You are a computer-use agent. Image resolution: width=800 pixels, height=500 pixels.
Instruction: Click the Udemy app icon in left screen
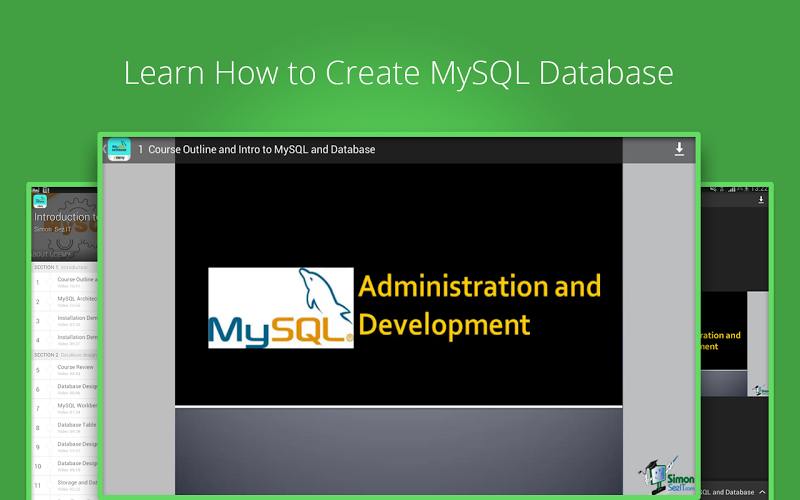point(40,201)
